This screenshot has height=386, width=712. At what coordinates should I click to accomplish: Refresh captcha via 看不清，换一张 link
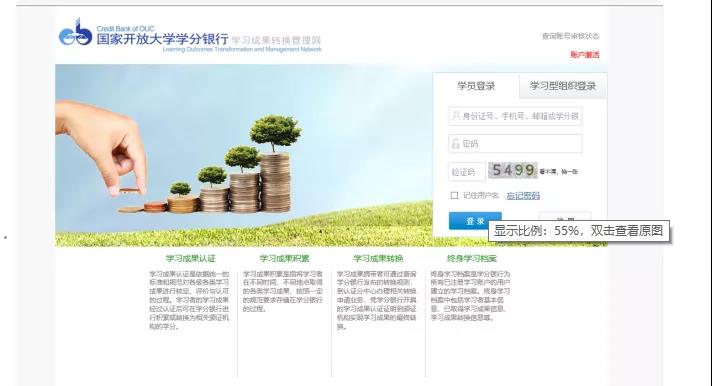pos(559,172)
